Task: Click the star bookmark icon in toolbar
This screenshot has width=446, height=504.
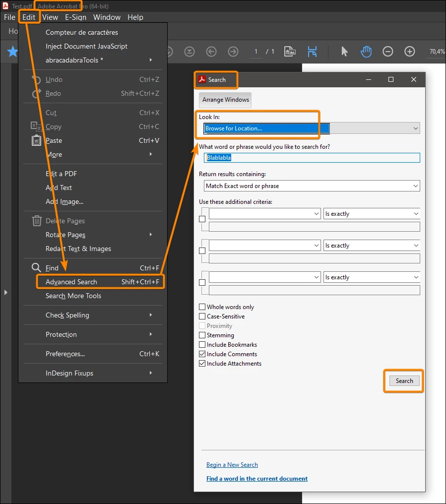Action: pyautogui.click(x=12, y=52)
